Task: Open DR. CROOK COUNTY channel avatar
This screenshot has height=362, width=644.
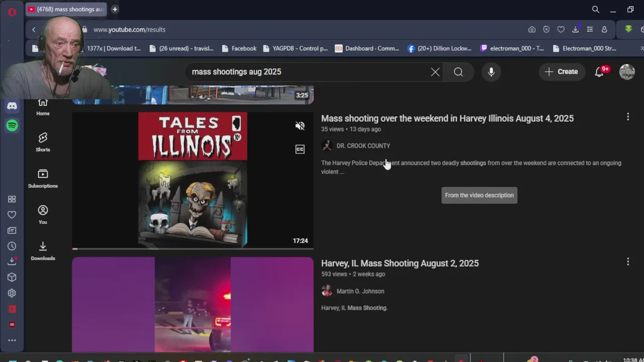Action: (x=327, y=146)
